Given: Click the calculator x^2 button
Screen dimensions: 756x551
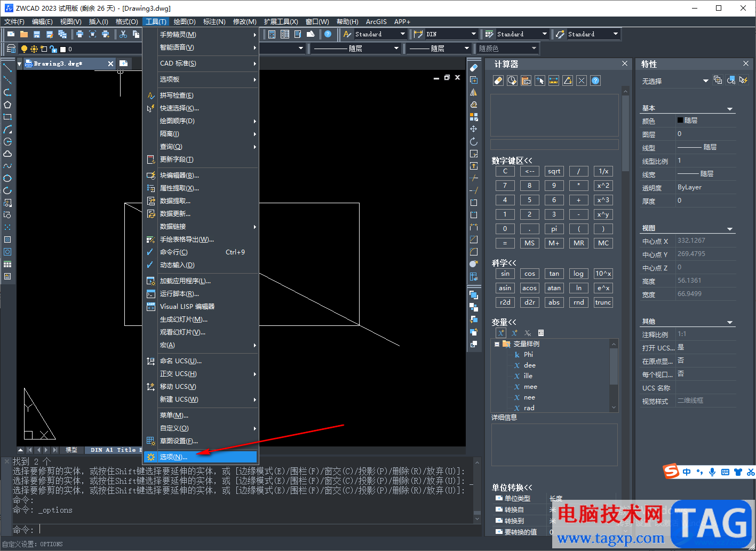Looking at the screenshot, I should click(x=603, y=186).
